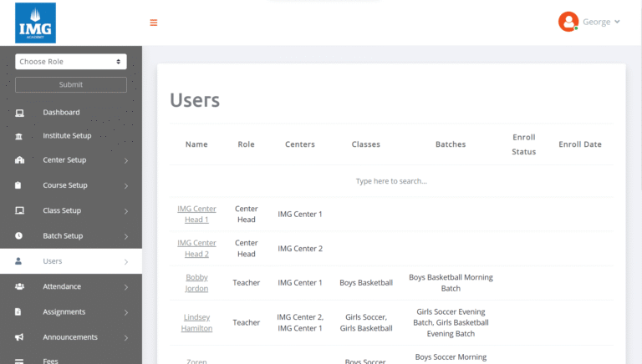642x364 pixels.
Task: Open the Users menu item
Action: (x=53, y=261)
